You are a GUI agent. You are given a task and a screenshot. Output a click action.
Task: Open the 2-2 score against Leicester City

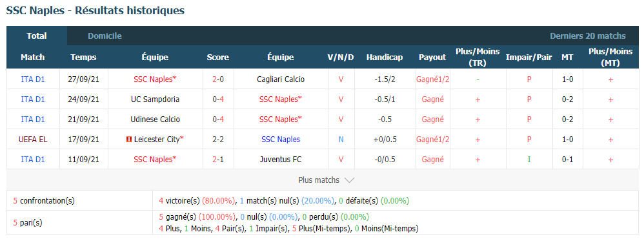tap(218, 140)
